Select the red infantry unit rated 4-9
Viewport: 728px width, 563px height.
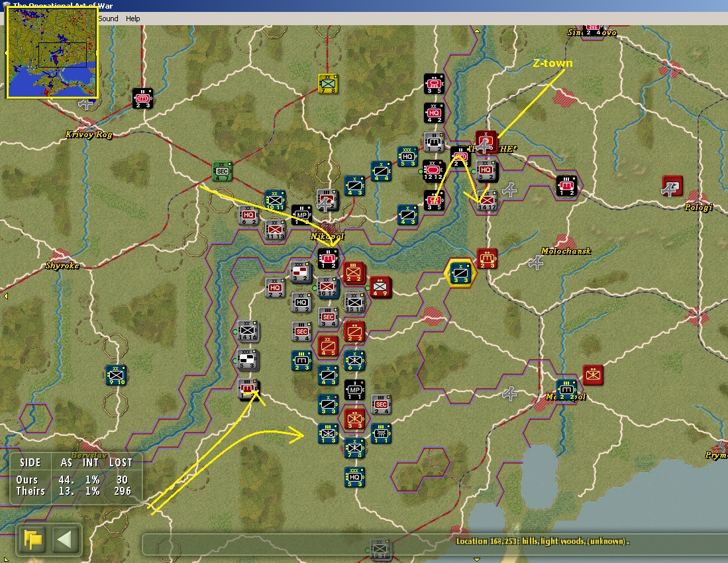pyautogui.click(x=380, y=287)
